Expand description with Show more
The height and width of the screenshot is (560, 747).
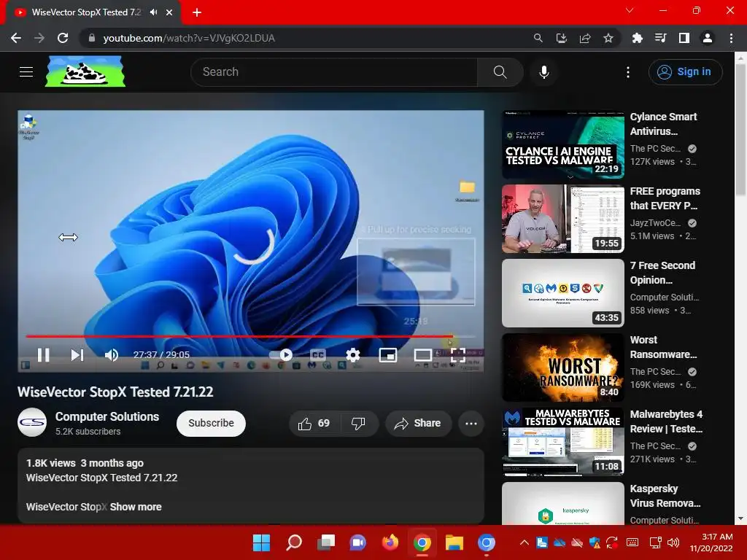coord(136,507)
